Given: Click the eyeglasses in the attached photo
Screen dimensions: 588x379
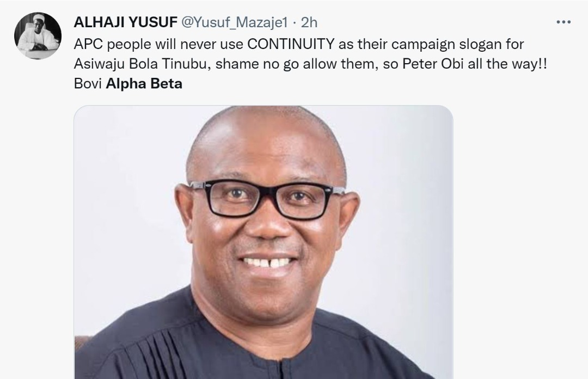Looking at the screenshot, I should point(267,198).
